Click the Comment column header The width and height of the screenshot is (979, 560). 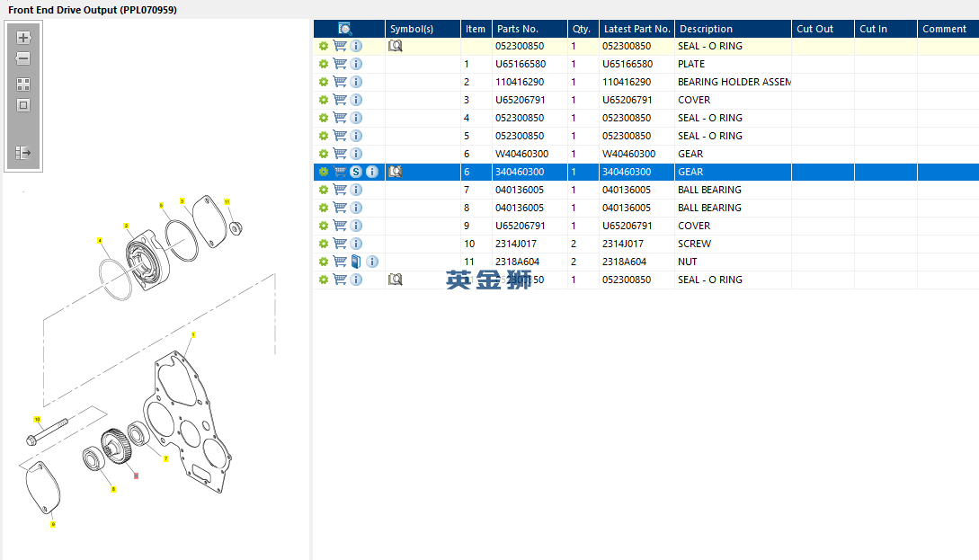point(948,29)
